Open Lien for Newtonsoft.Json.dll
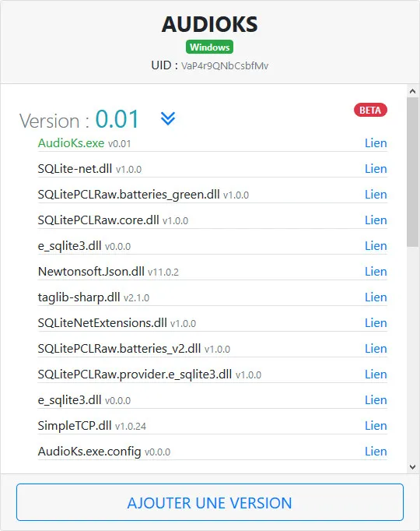Image resolution: width=420 pixels, height=531 pixels. click(x=376, y=272)
